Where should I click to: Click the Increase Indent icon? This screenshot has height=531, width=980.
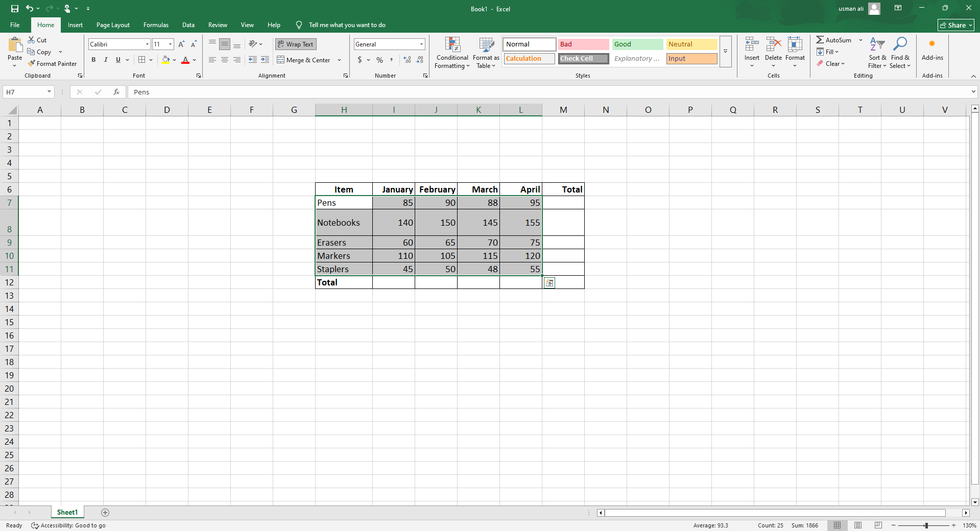click(x=265, y=60)
